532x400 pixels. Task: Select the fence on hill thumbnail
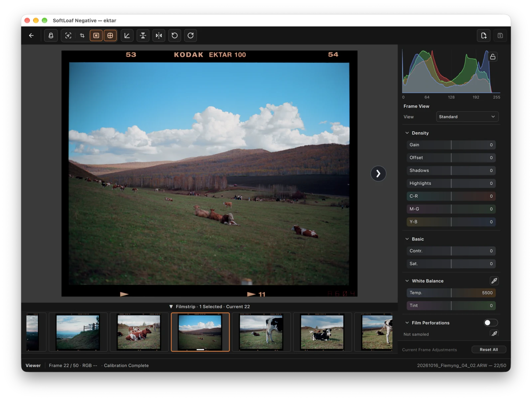pos(78,332)
